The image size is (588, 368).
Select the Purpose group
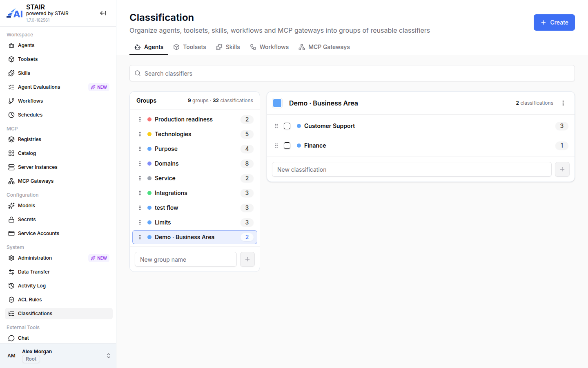[195, 149]
